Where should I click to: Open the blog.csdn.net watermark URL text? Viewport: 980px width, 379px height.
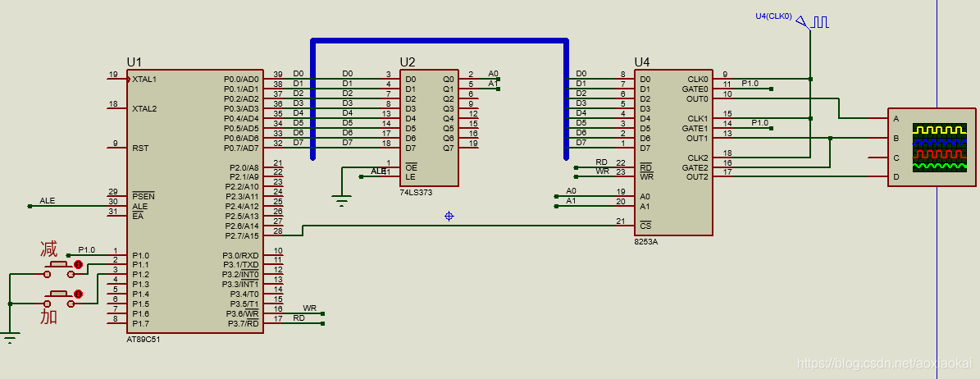pyautogui.click(x=886, y=363)
